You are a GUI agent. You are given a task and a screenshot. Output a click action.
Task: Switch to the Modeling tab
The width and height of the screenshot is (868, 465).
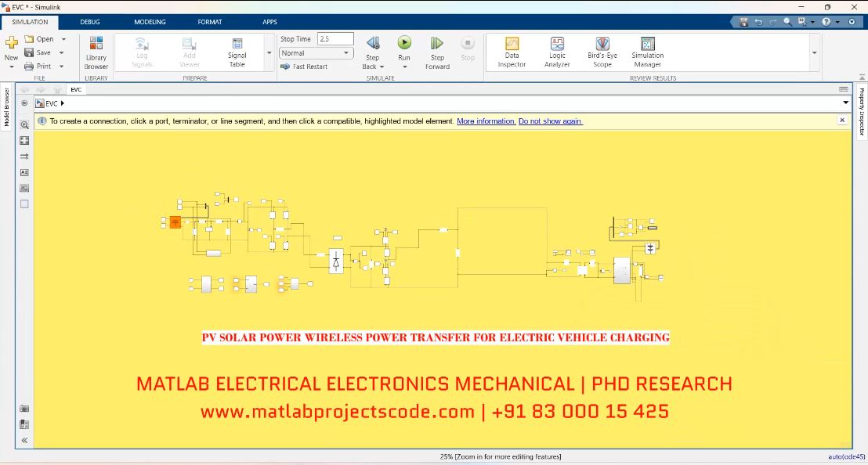coord(150,22)
